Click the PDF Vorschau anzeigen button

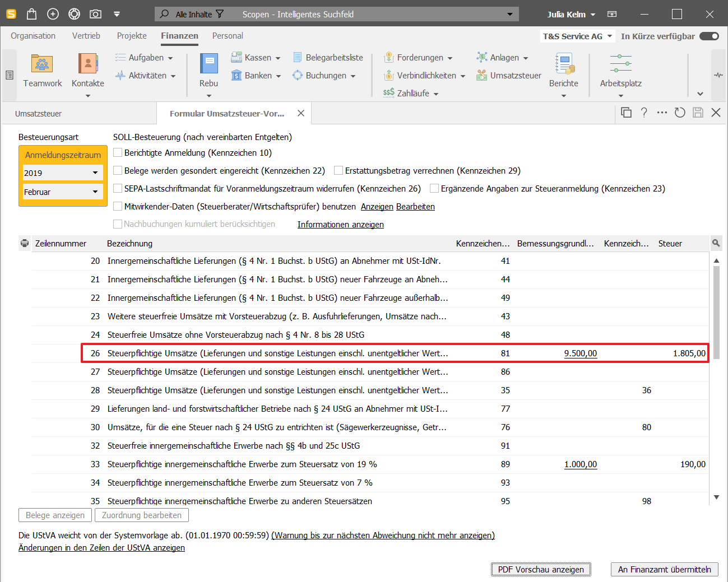click(x=541, y=569)
